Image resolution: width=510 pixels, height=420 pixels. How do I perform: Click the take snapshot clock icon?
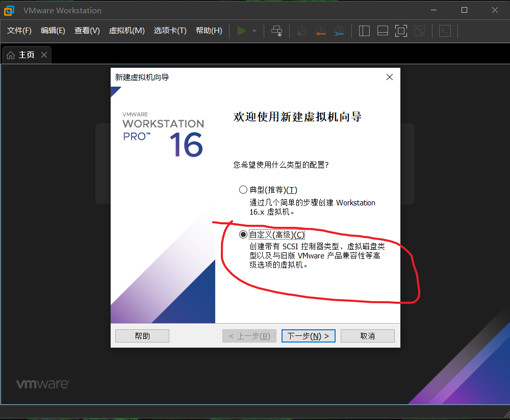302,31
